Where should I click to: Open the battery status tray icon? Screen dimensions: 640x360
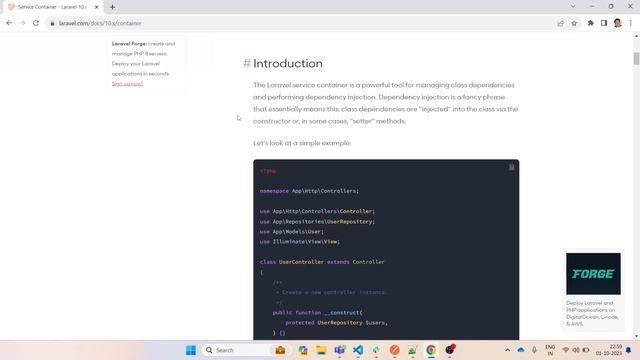point(586,350)
